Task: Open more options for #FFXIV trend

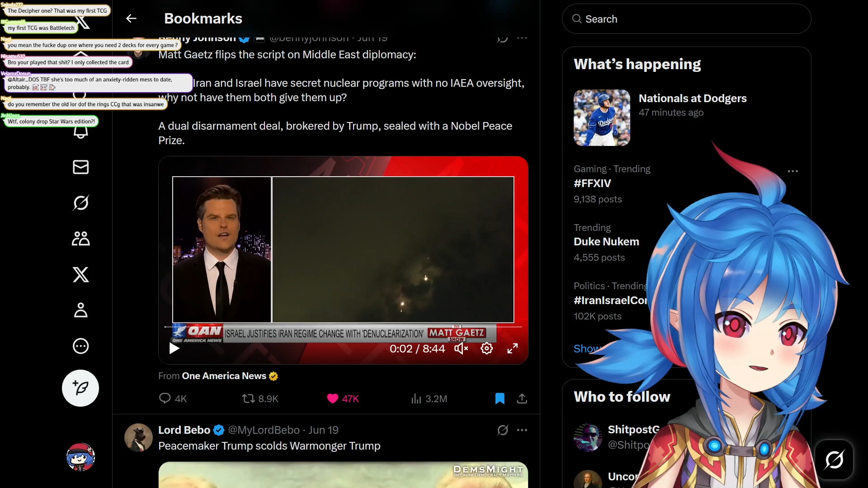Action: coord(793,171)
